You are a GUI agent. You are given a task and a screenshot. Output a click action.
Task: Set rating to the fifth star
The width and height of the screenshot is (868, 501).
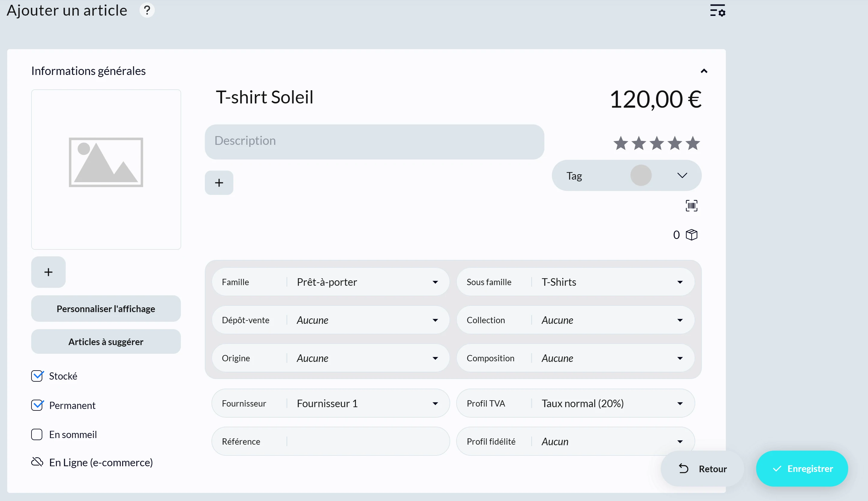(x=693, y=143)
